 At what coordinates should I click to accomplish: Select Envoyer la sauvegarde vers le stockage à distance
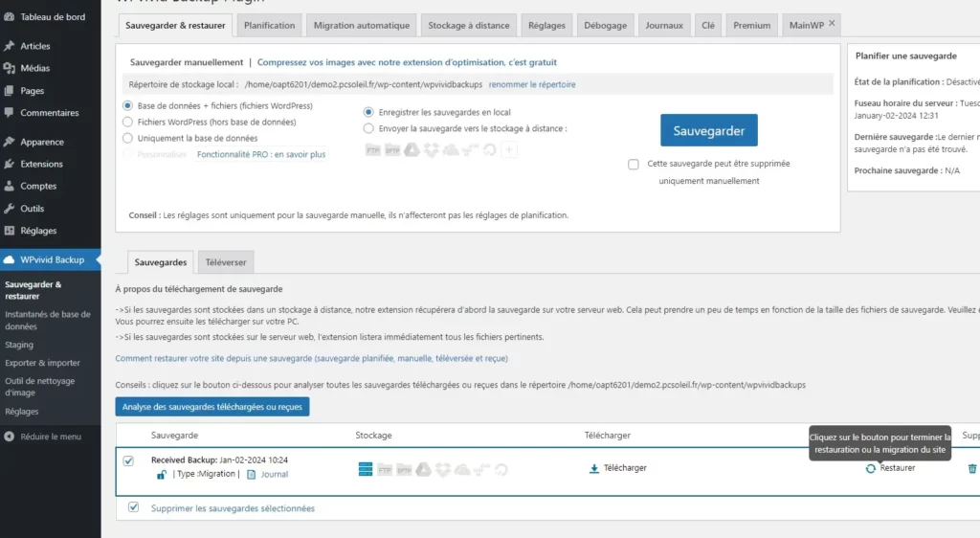(x=368, y=128)
